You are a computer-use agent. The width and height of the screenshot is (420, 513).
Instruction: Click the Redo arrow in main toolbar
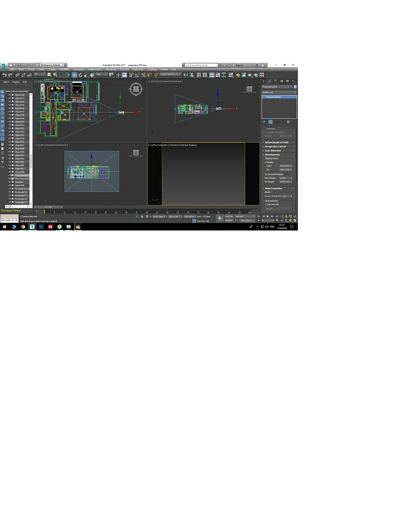click(x=10, y=75)
